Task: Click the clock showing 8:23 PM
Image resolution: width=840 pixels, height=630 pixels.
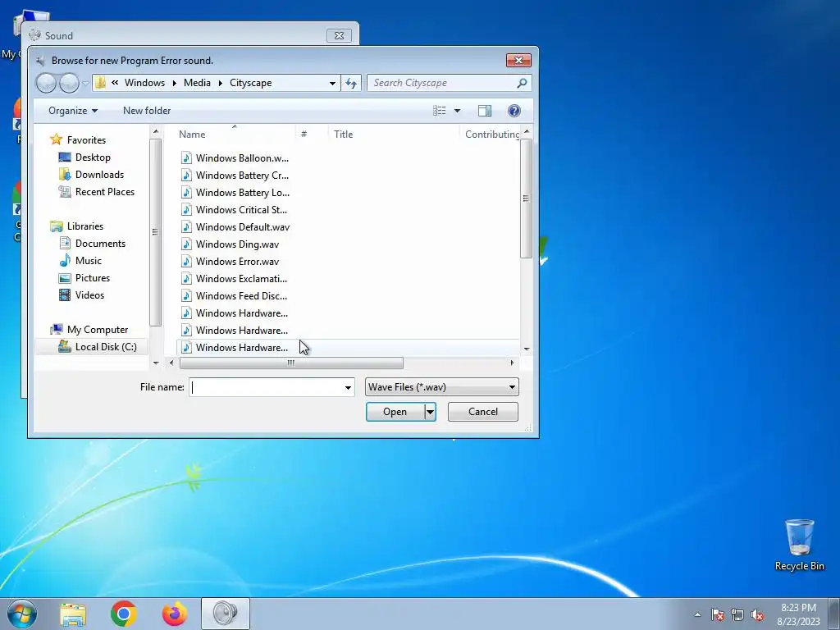Action: coord(798,608)
